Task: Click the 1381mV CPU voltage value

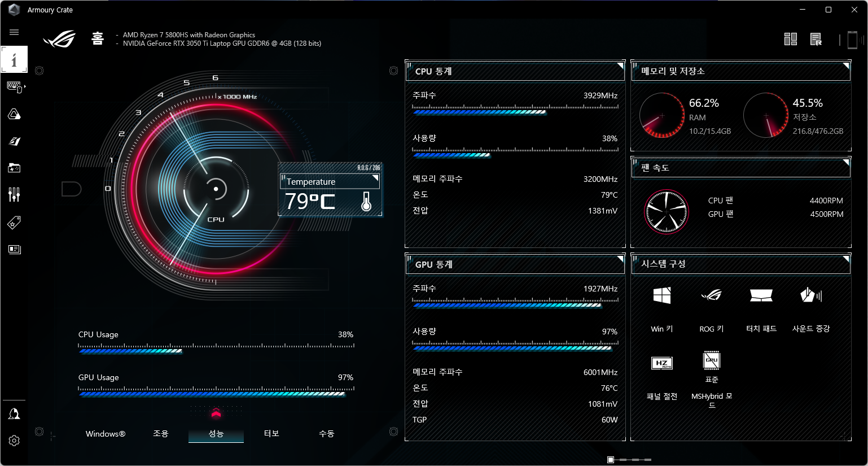Action: pos(603,211)
